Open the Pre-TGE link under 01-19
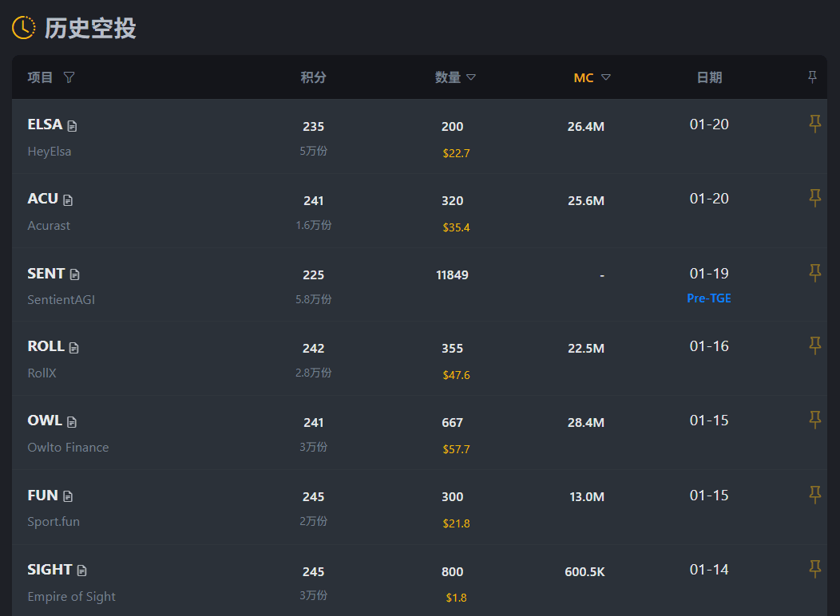Viewport: 840px width, 616px height. click(709, 298)
